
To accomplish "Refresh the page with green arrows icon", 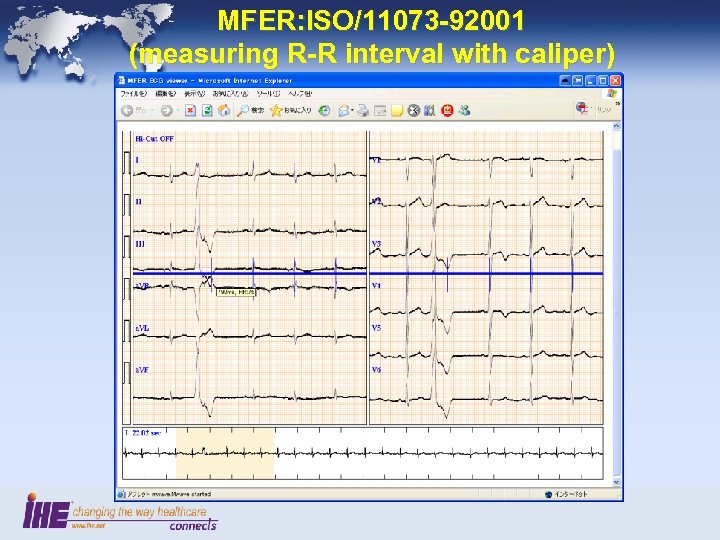I will click(x=207, y=111).
